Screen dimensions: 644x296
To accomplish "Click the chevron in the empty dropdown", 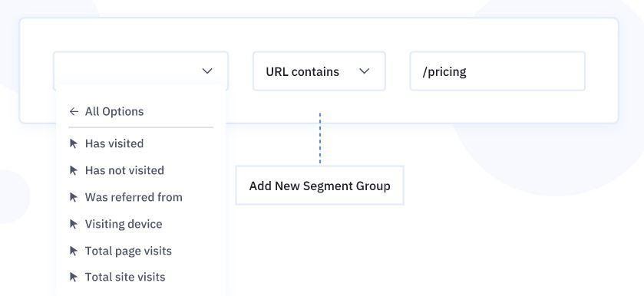I will (207, 71).
